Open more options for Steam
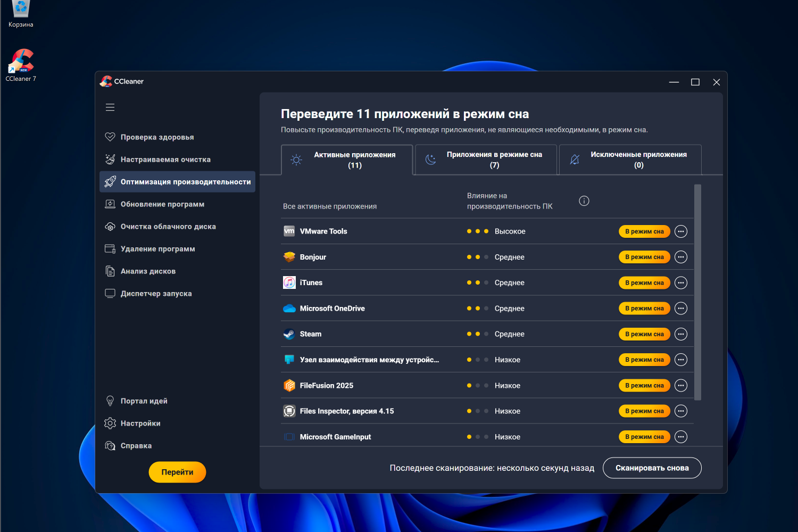The height and width of the screenshot is (532, 798). tap(681, 334)
